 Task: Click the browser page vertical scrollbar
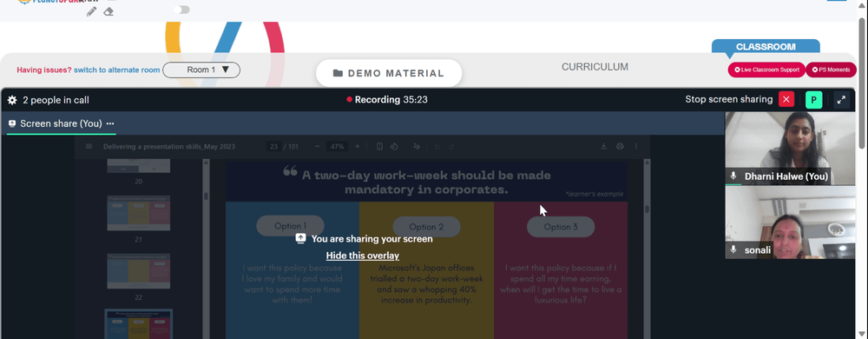pyautogui.click(x=862, y=83)
